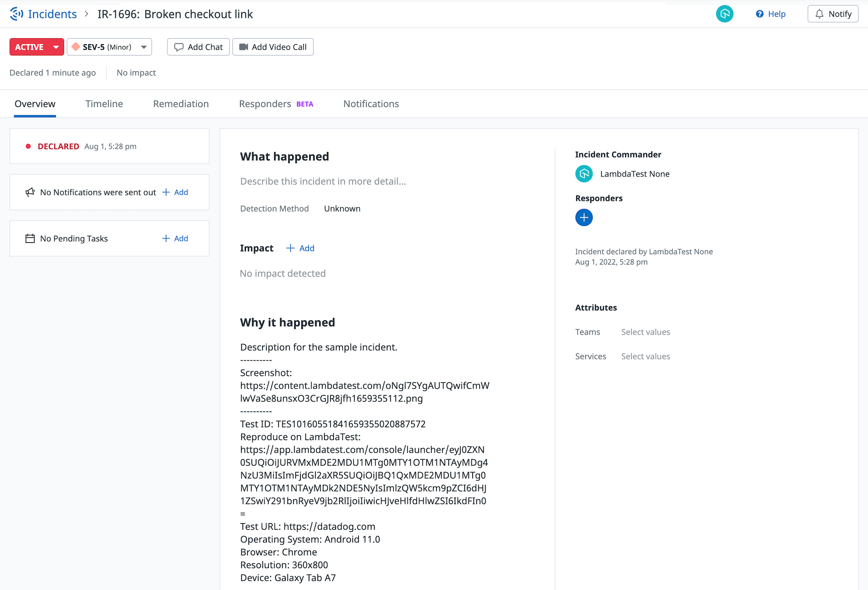This screenshot has height=590, width=868.
Task: Open the Responders BETA tab
Action: pyautogui.click(x=265, y=103)
